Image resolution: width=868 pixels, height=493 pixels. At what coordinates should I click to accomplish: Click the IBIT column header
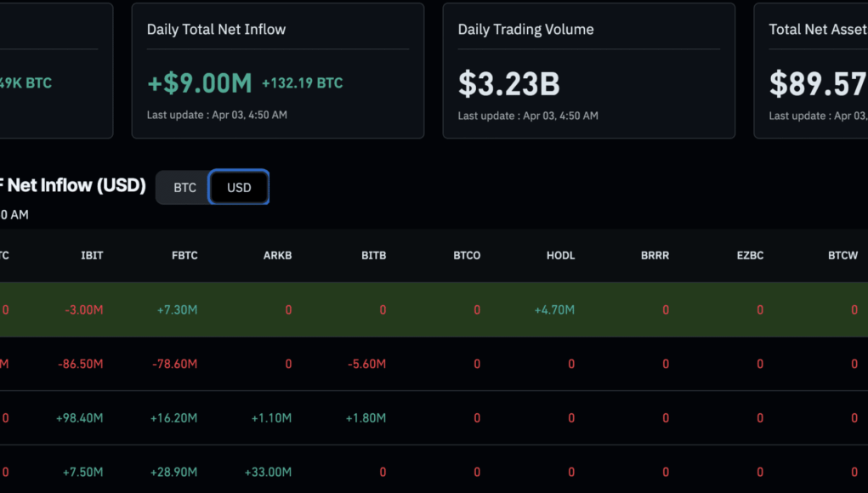pyautogui.click(x=92, y=255)
